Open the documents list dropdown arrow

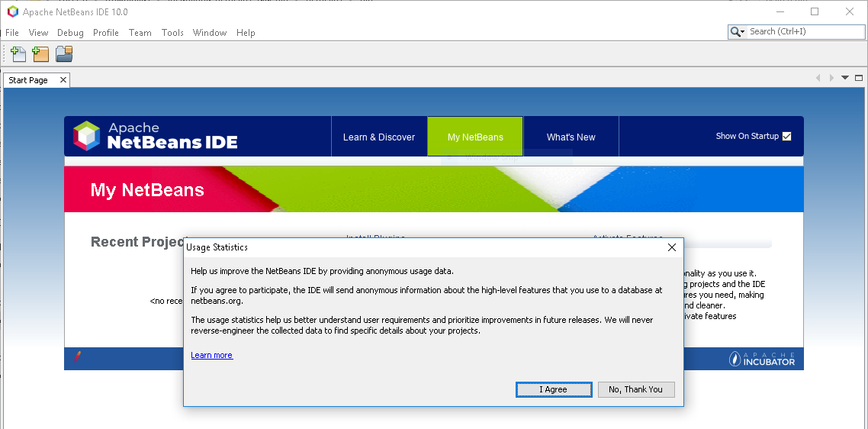[x=845, y=78]
